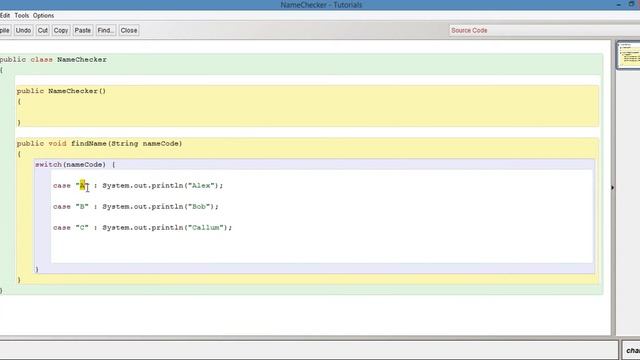Click the switch(nameCode) statement
Image resolution: width=640 pixels, height=360 pixels.
point(75,164)
